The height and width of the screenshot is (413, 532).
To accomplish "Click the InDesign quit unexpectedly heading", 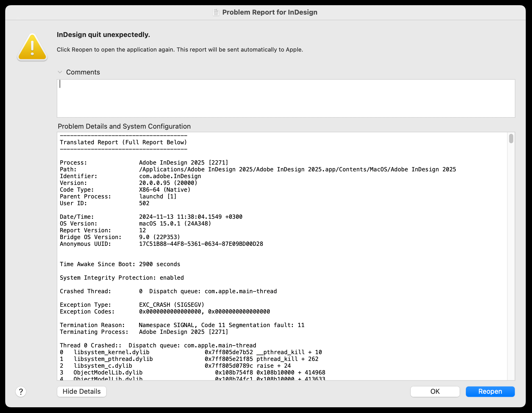I will pos(103,34).
